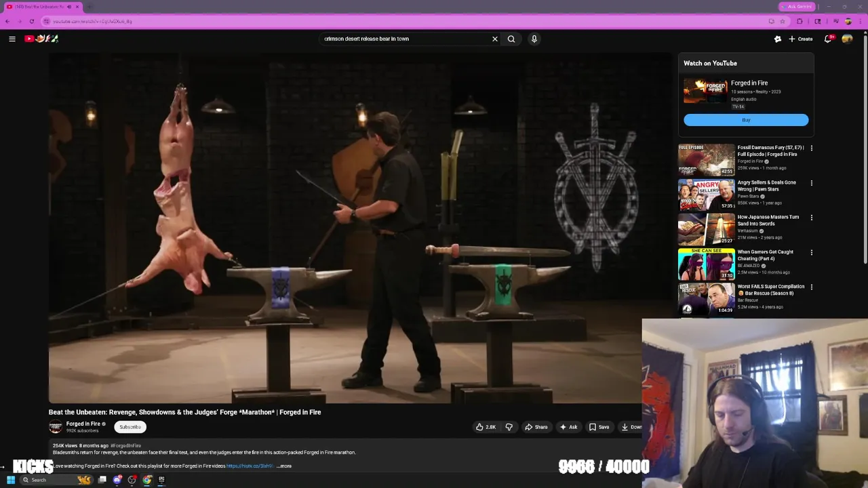Bookmark the page with the star icon

[783, 21]
